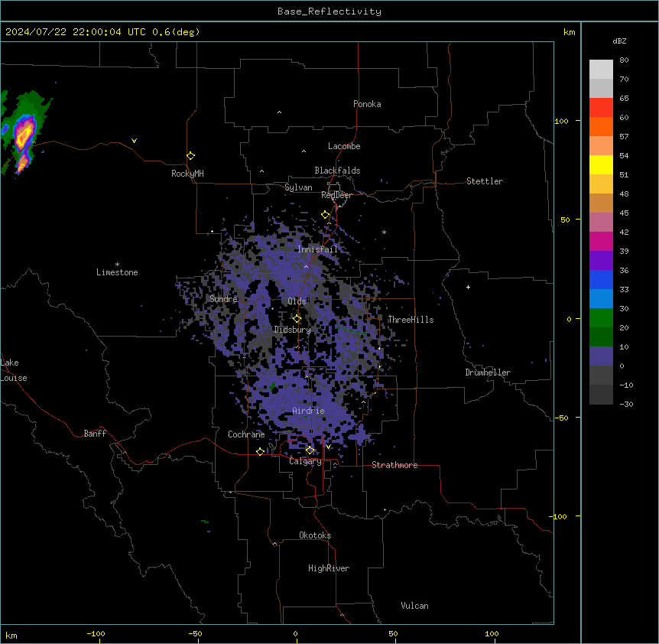
Task: Click the yellow V marker northwest of RockyMH
Action: coord(134,141)
